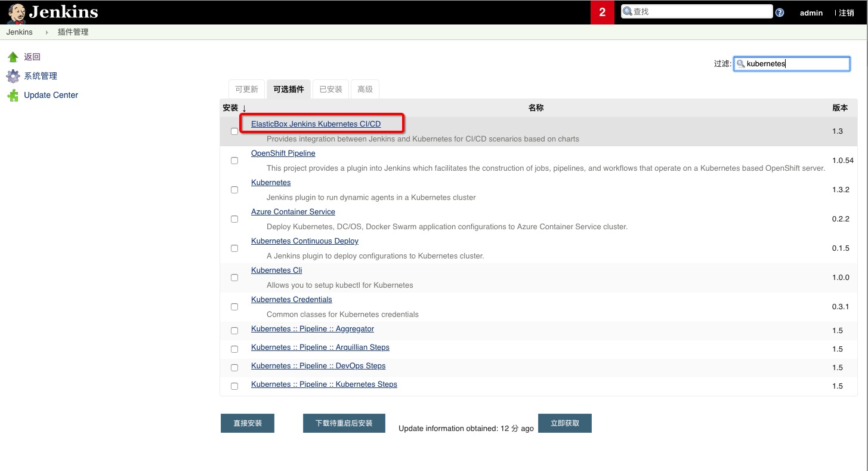The image size is (868, 471).
Task: Open 系统管理 from the sidebar
Action: pyautogui.click(x=41, y=76)
